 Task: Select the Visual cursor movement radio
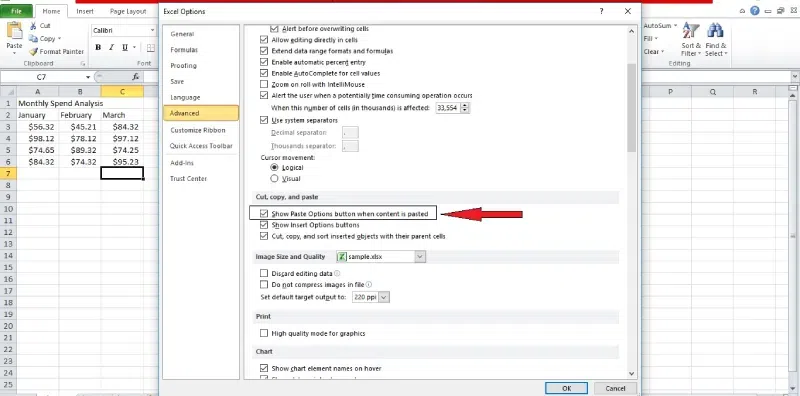click(x=274, y=179)
